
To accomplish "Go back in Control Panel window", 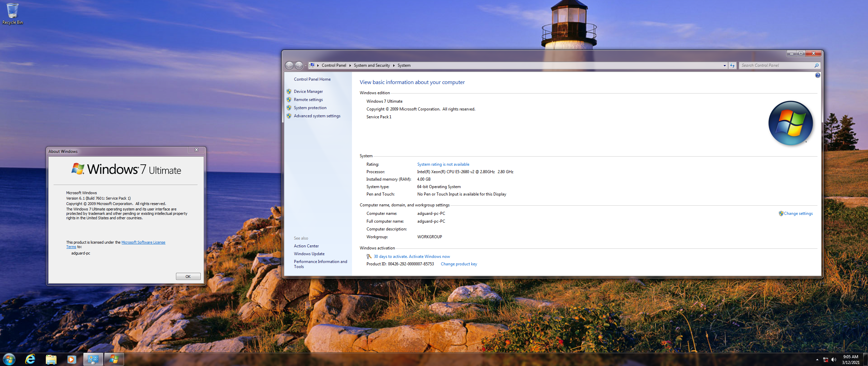I will (x=289, y=65).
